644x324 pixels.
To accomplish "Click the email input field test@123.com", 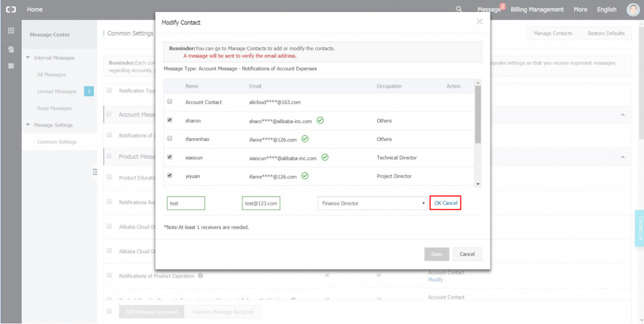I will (261, 203).
